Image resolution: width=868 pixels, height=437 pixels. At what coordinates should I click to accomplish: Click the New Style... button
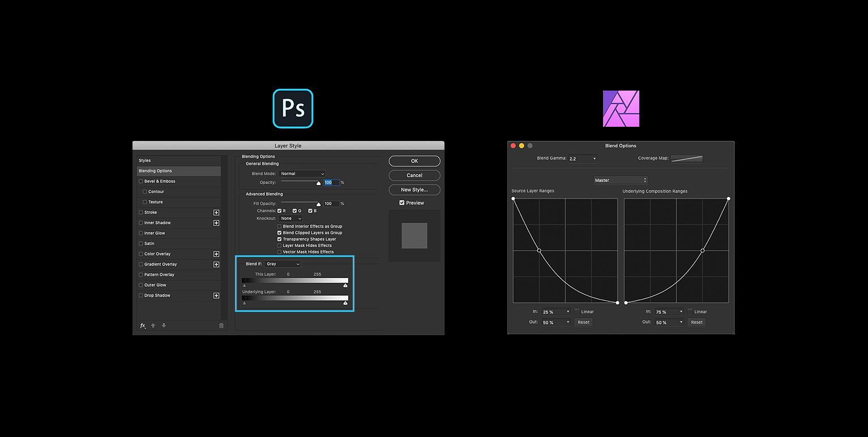(x=414, y=190)
